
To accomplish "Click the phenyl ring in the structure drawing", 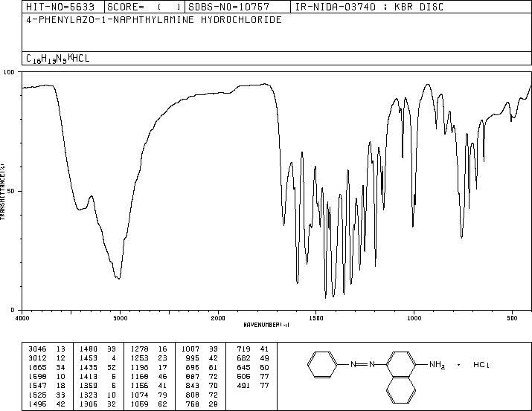I will click(x=323, y=365).
